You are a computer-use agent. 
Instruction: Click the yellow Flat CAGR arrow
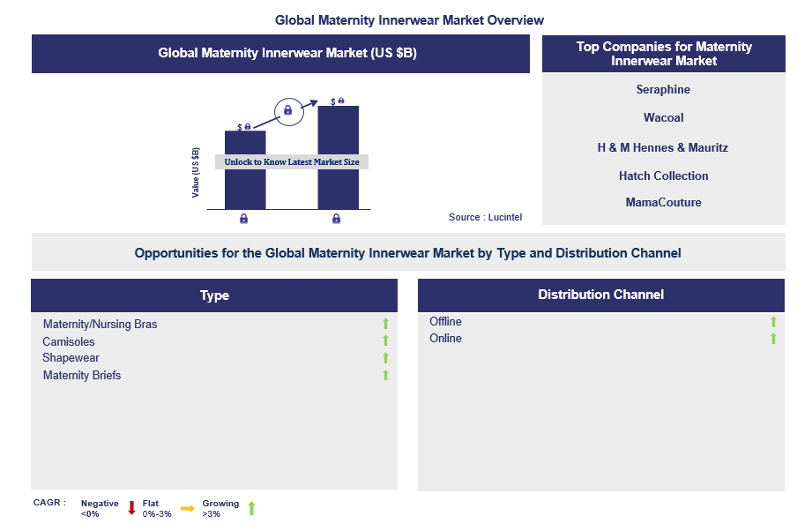point(187,508)
